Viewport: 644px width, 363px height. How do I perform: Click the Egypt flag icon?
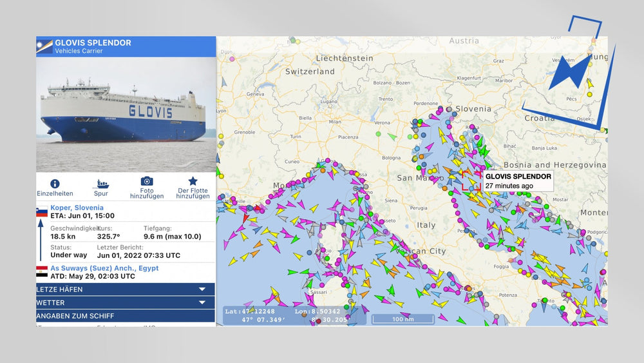pyautogui.click(x=42, y=271)
